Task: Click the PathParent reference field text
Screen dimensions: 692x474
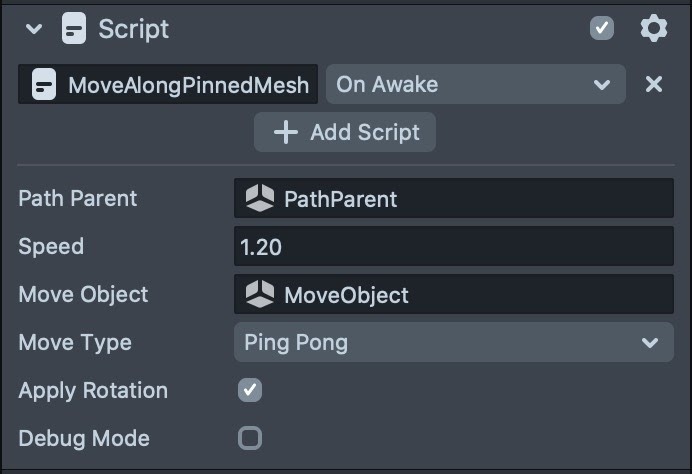Action: click(x=341, y=199)
